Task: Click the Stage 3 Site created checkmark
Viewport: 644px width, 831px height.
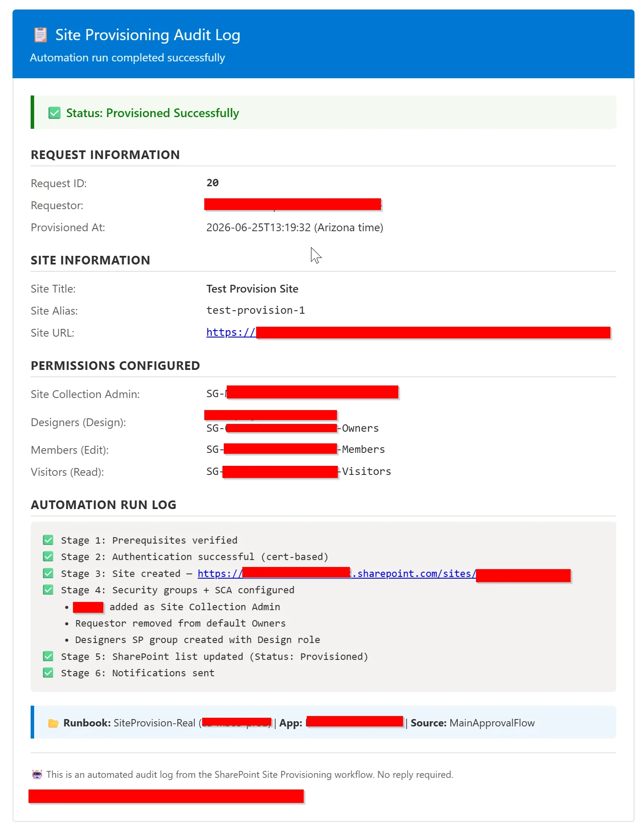Action: (x=48, y=573)
